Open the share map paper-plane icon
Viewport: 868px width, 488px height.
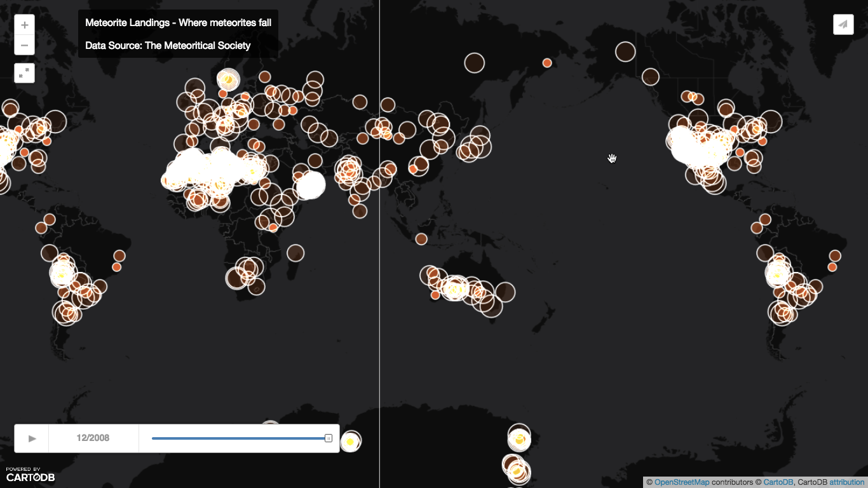[843, 24]
